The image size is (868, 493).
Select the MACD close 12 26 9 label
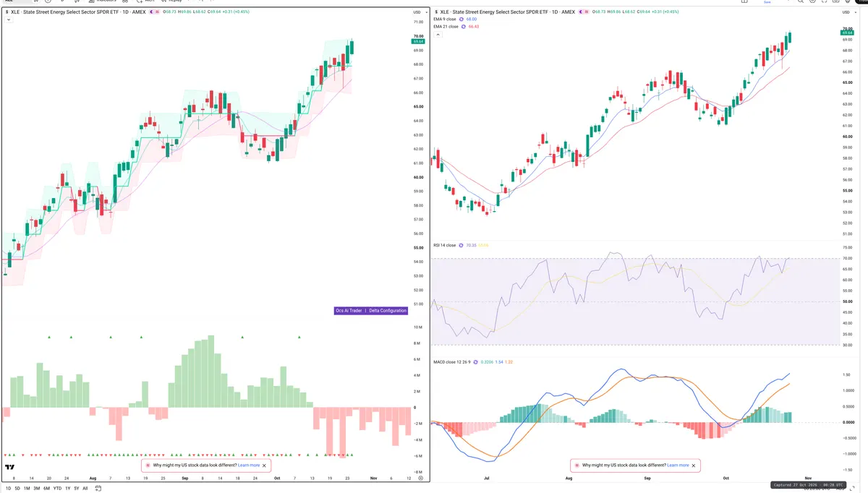pyautogui.click(x=452, y=361)
